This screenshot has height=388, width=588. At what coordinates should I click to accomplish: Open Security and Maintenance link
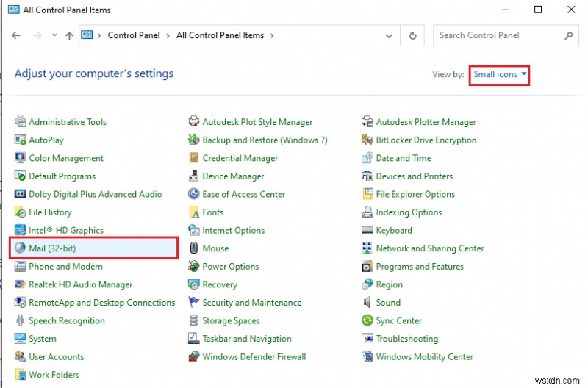pos(252,303)
